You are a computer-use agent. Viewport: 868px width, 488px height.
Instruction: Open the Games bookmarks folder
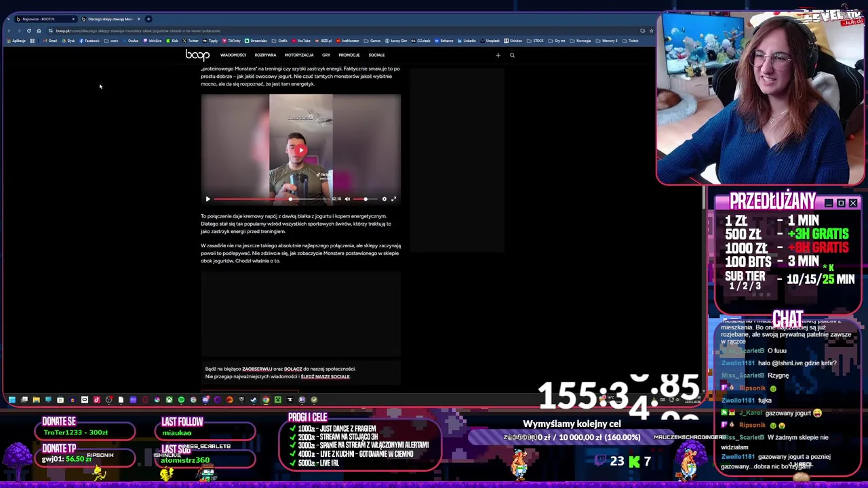372,41
